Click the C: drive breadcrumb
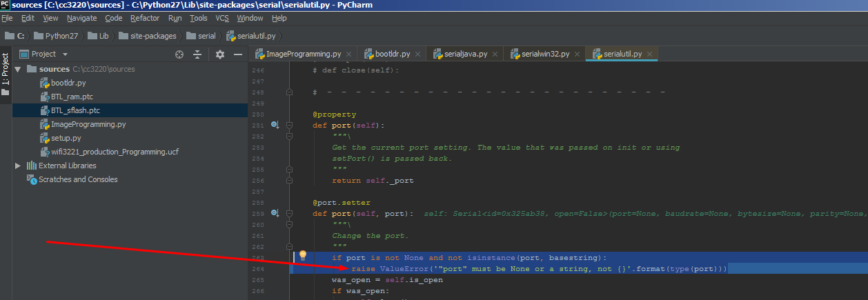Screen dimensions: 868x300 tap(15, 36)
